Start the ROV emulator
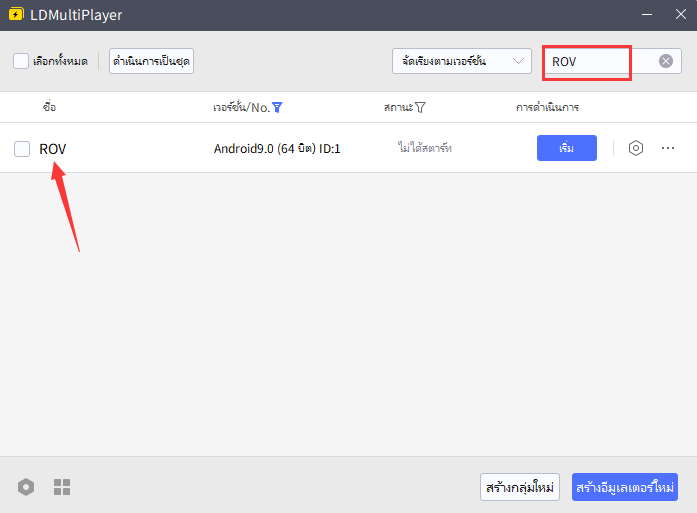 coord(566,148)
